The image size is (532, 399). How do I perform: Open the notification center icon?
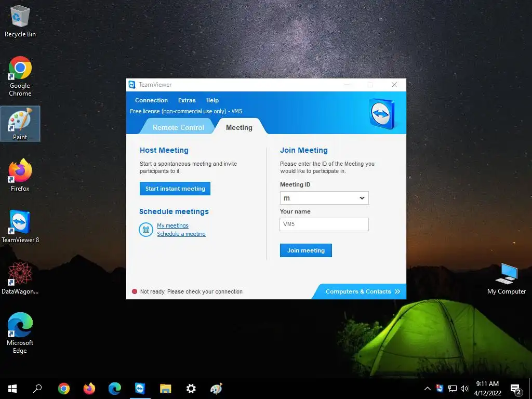point(515,389)
